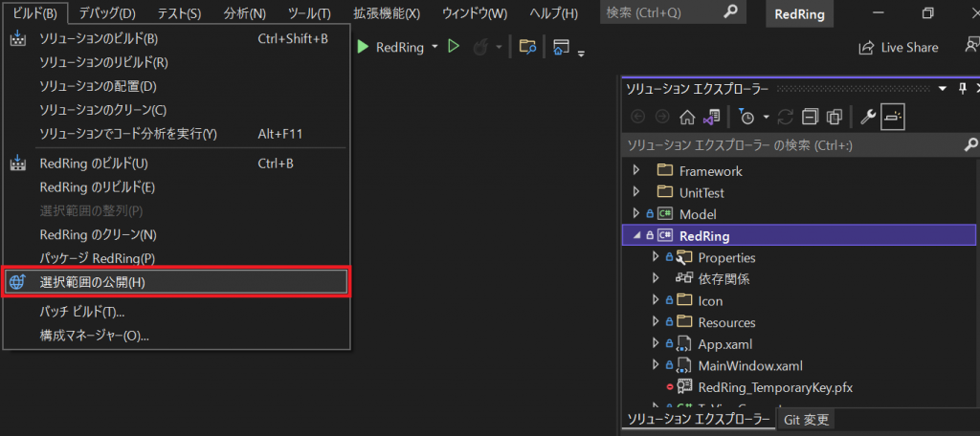Viewport: 980px width, 436px height.
Task: Click the Framework folder icon
Action: [665, 170]
